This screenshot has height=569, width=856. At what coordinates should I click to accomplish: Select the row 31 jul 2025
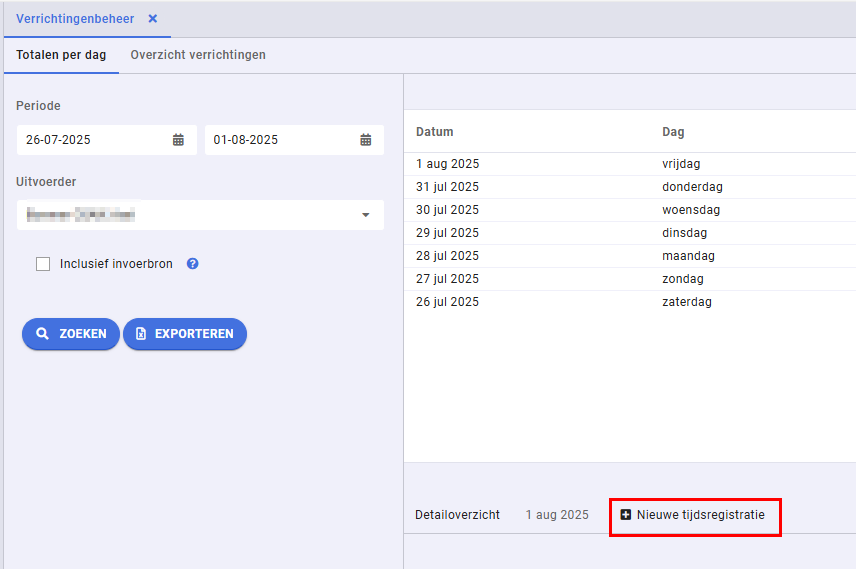click(x=630, y=187)
